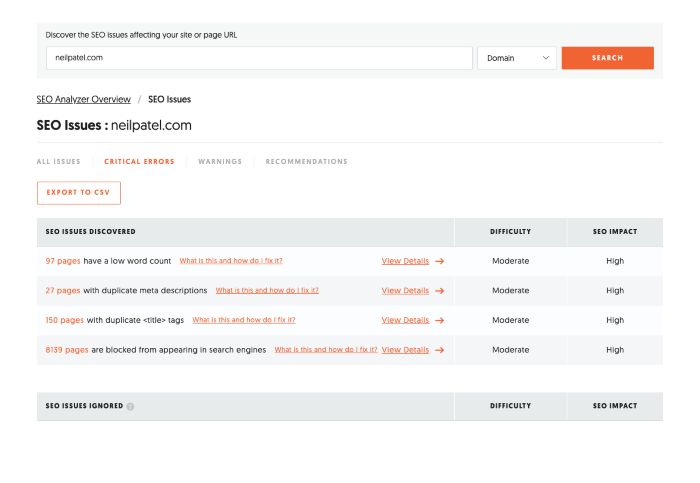700x483 pixels.
Task: Click the SEO Impact header in discovered issues table
Action: (x=615, y=232)
